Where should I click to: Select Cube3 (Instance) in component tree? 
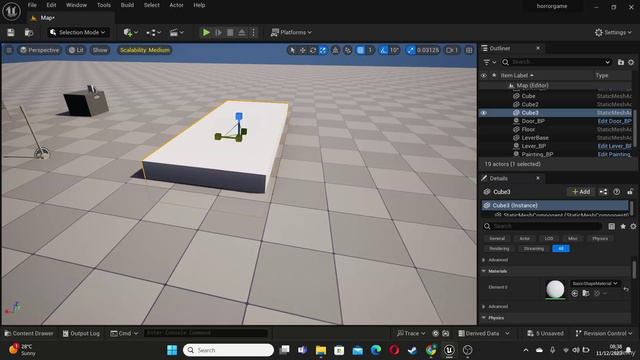click(555, 205)
